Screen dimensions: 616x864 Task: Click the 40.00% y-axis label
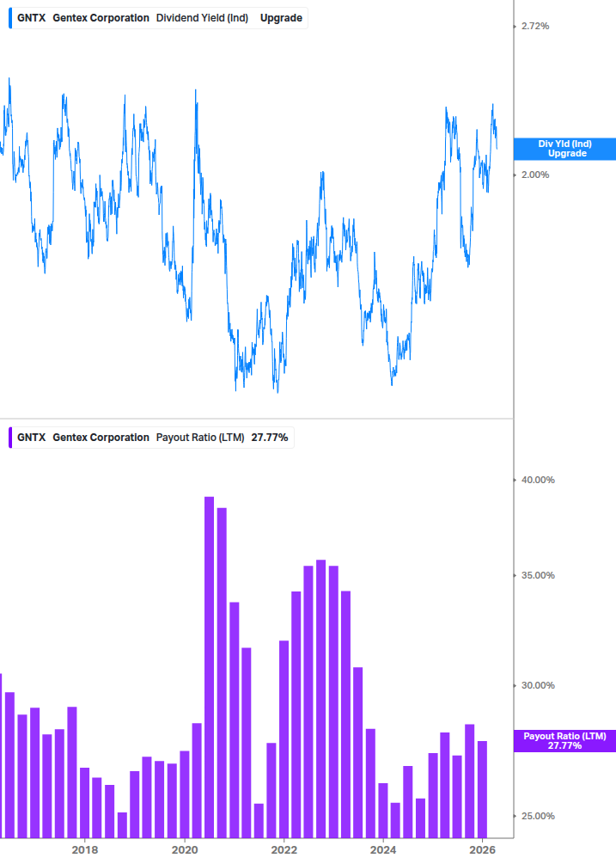point(538,480)
